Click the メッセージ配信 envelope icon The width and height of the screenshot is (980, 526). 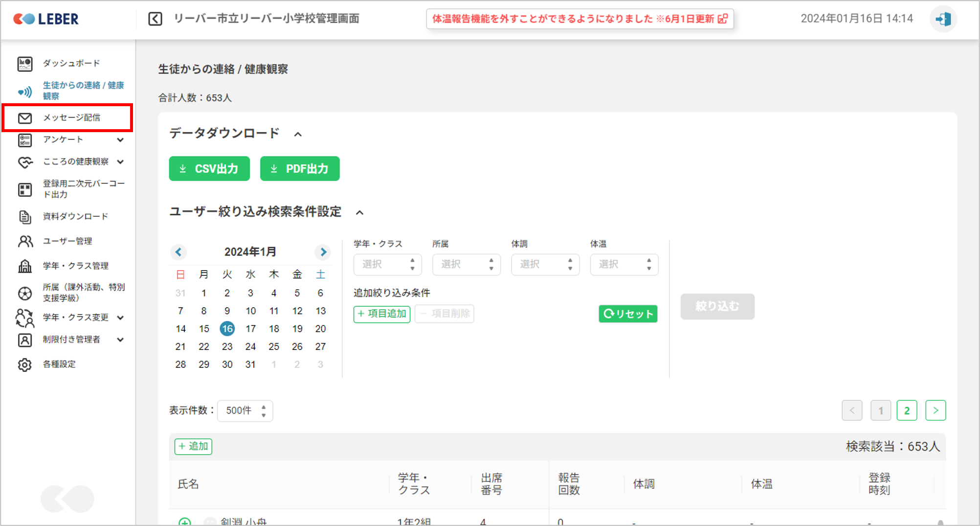[25, 118]
